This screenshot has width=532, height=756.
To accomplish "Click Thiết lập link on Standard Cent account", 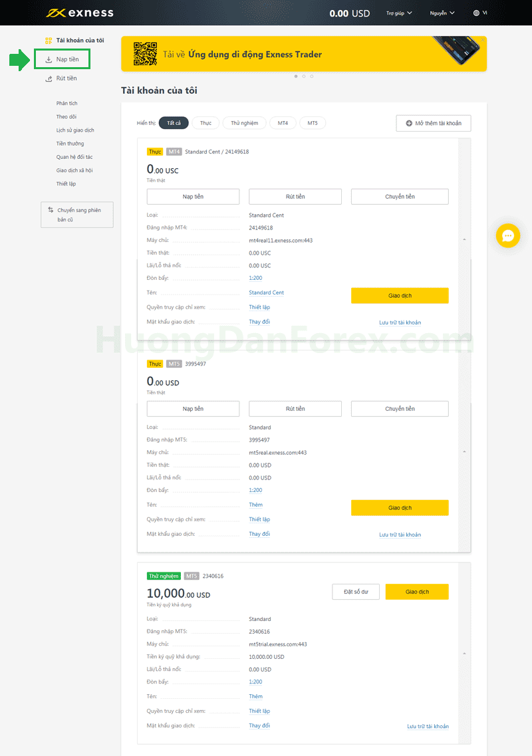I will pyautogui.click(x=259, y=307).
